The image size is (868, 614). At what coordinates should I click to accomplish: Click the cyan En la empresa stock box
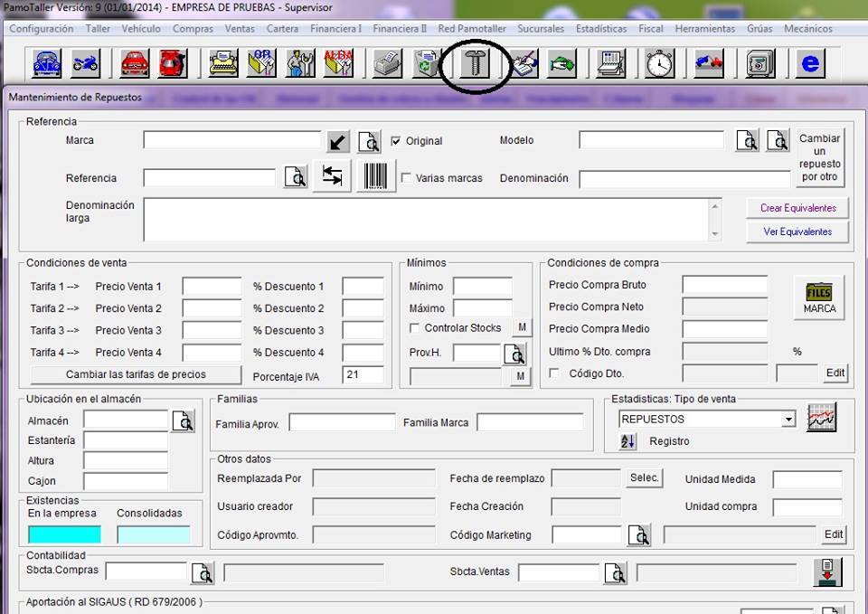(64, 534)
